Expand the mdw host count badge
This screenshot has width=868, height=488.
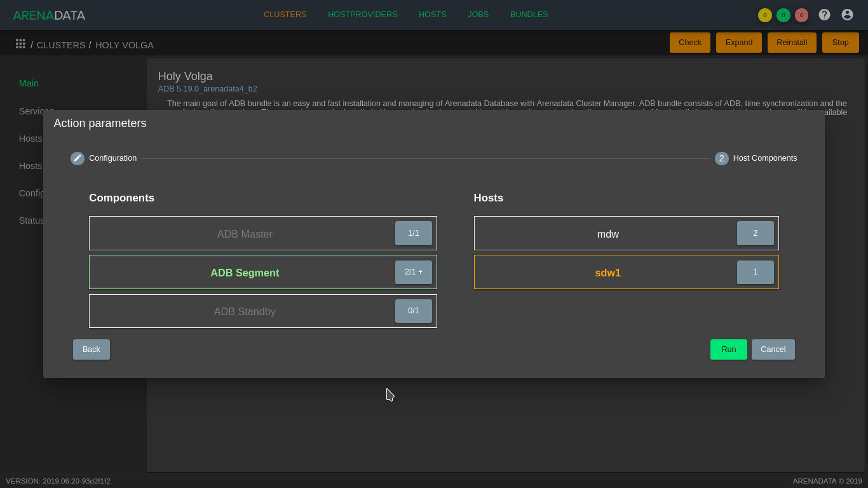[x=755, y=233]
